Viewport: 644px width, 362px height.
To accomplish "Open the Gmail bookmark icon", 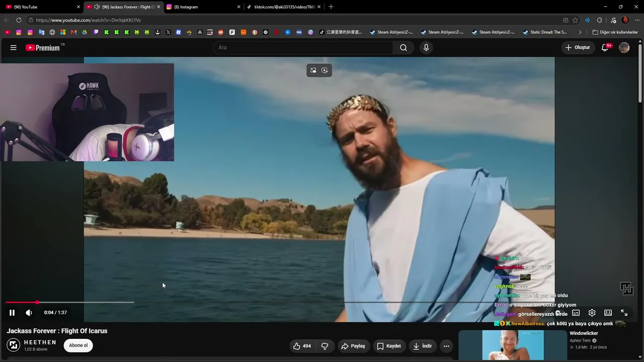I will [74, 32].
